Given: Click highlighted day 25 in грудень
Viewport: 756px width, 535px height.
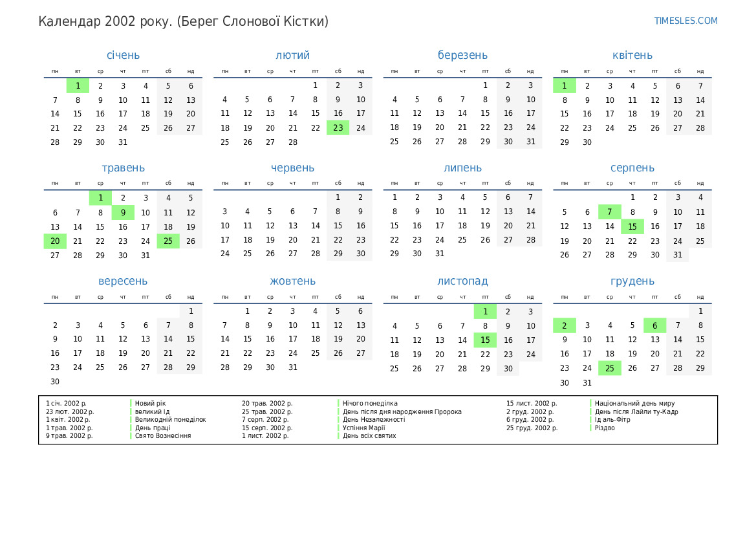Looking at the screenshot, I should pos(609,368).
